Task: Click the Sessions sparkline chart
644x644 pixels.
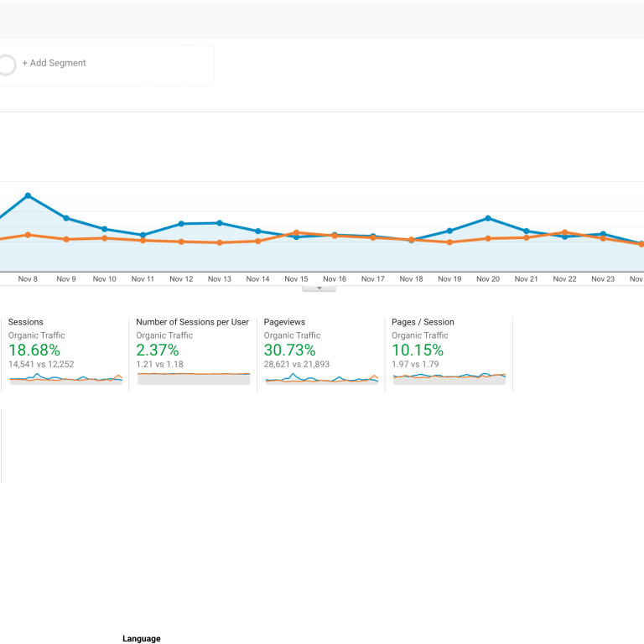Action: click(x=65, y=379)
